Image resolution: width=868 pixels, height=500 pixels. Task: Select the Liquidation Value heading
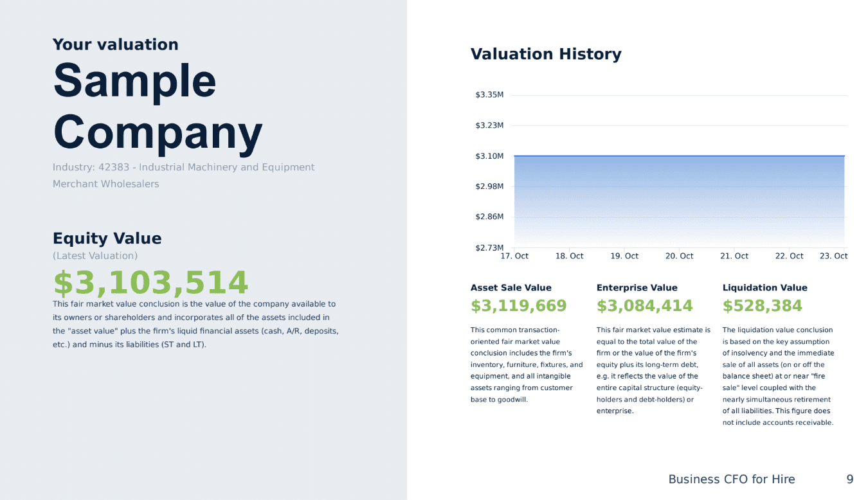click(x=765, y=288)
